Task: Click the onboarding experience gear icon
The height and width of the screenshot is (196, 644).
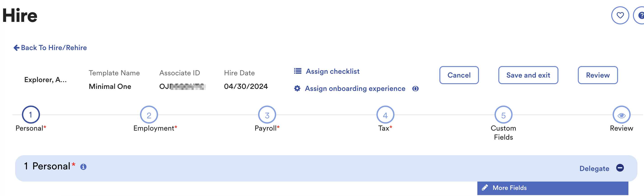Action: click(x=297, y=88)
